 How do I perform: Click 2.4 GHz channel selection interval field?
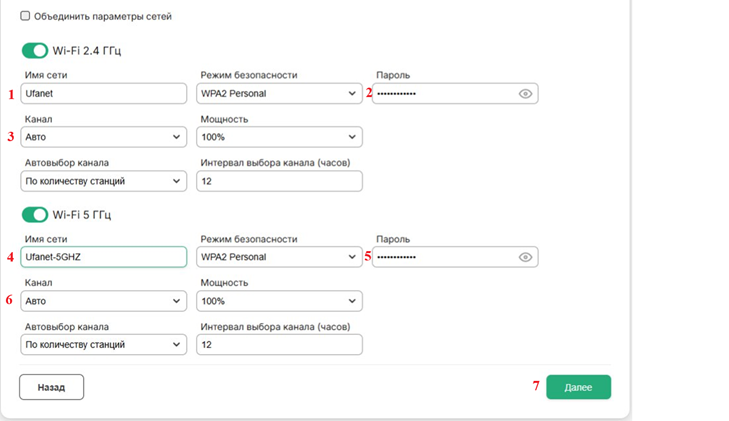[x=279, y=181]
